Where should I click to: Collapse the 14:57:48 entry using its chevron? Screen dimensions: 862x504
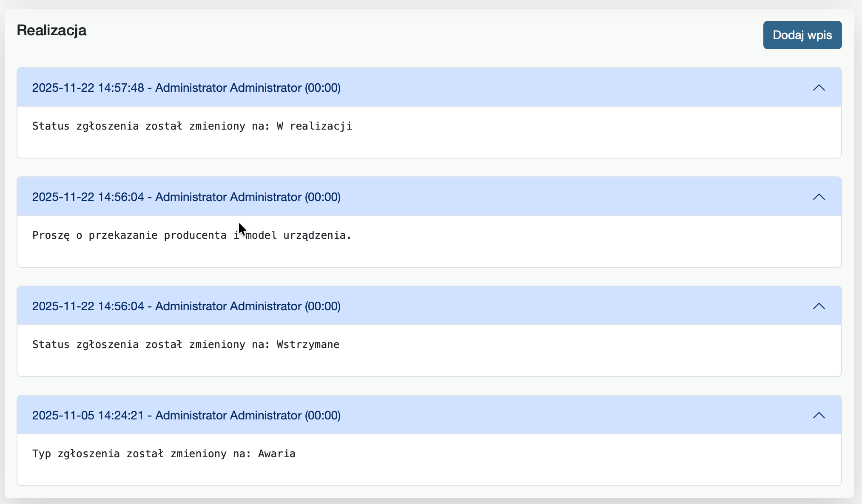click(x=819, y=88)
